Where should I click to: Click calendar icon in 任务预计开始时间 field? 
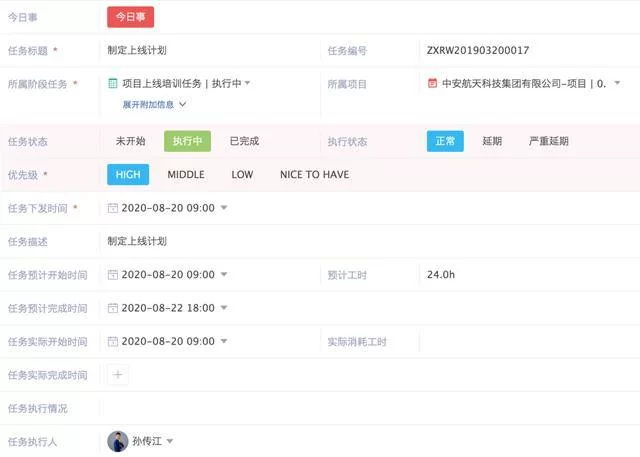point(113,274)
